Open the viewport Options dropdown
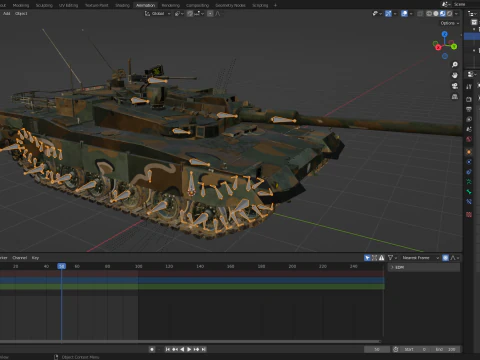Viewport: 480px width, 360px height. [450, 23]
